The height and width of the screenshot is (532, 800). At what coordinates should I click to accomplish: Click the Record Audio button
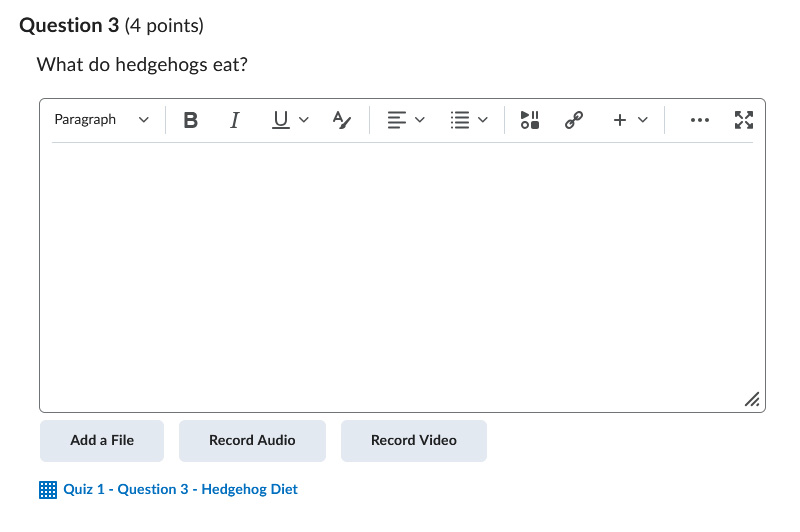(252, 441)
